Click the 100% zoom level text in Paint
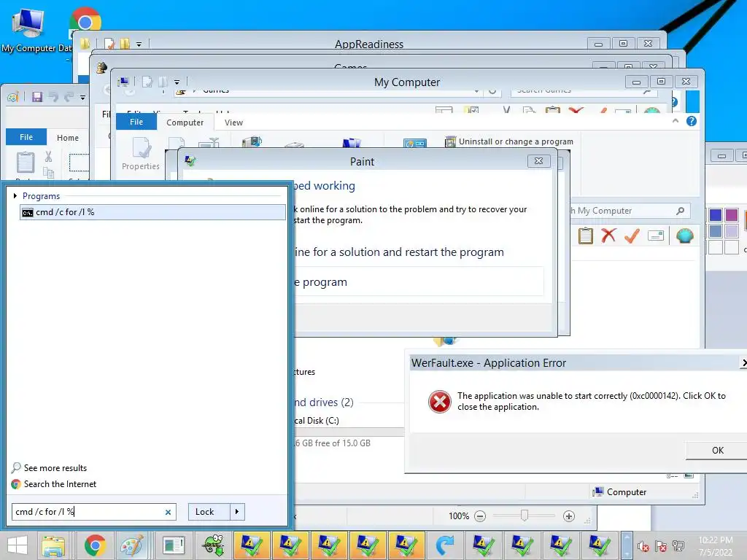Screen dimensions: 747x560 coord(459,516)
